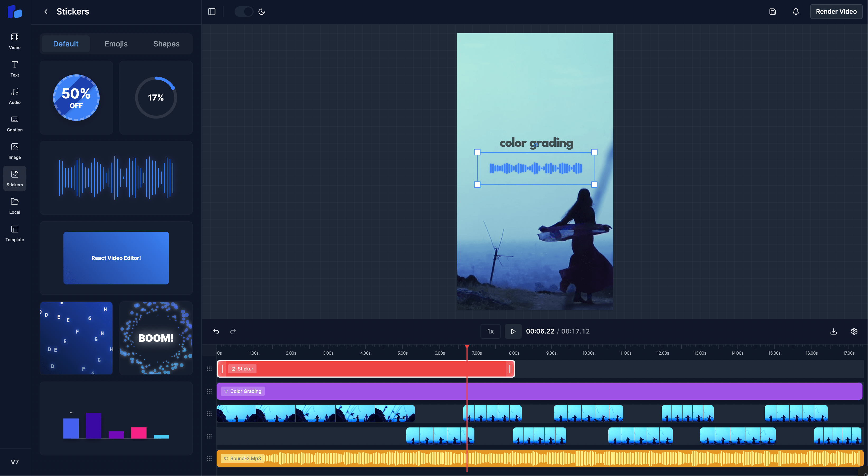The image size is (868, 476).
Task: Flip the theme toggle switch
Action: click(x=244, y=11)
